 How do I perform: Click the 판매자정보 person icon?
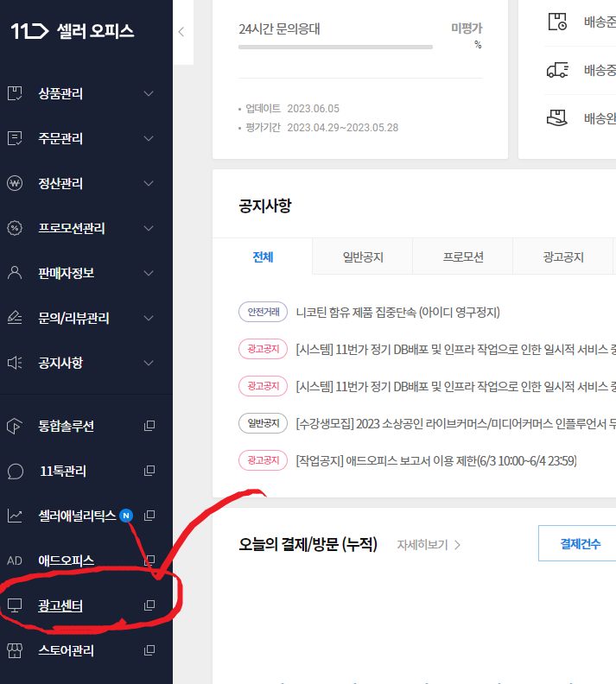coord(15,273)
